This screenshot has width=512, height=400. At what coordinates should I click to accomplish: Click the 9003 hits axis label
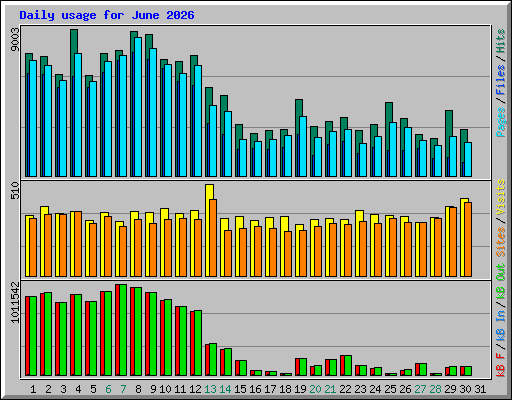point(15,40)
